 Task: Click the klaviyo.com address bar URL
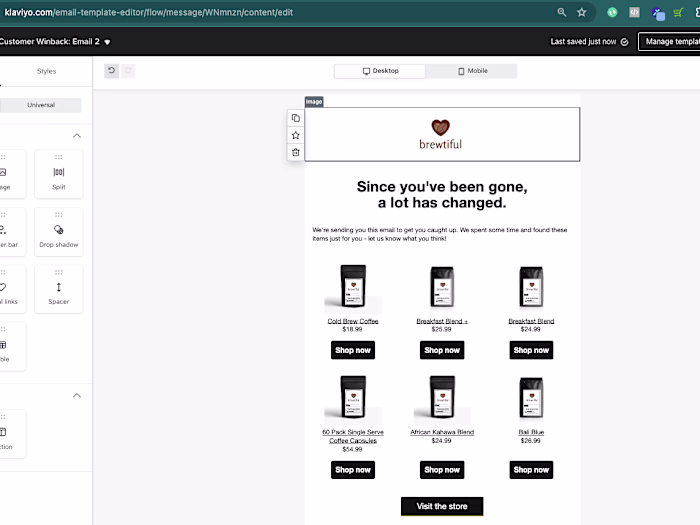pyautogui.click(x=148, y=12)
